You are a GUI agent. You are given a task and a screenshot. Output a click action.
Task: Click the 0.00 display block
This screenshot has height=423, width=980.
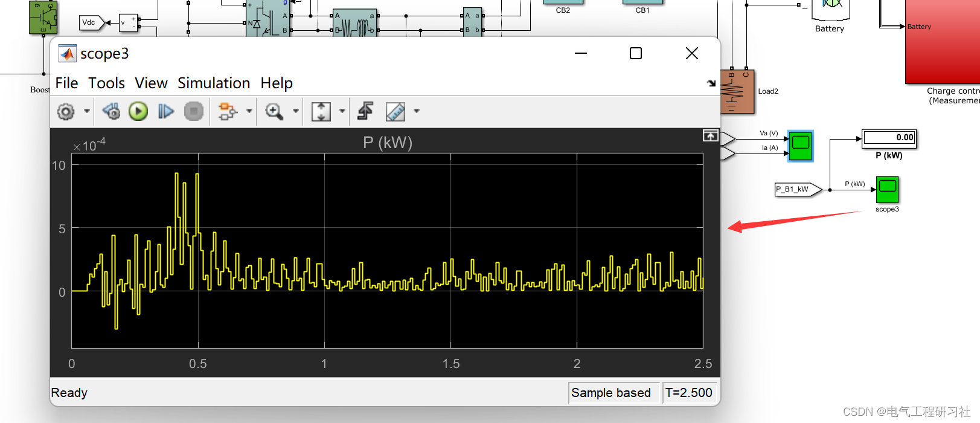(889, 138)
